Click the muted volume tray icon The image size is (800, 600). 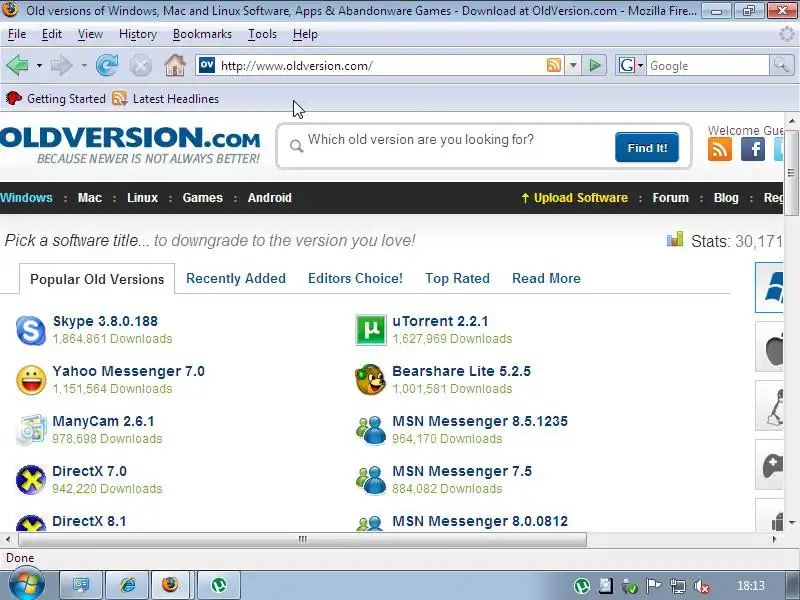pos(702,586)
